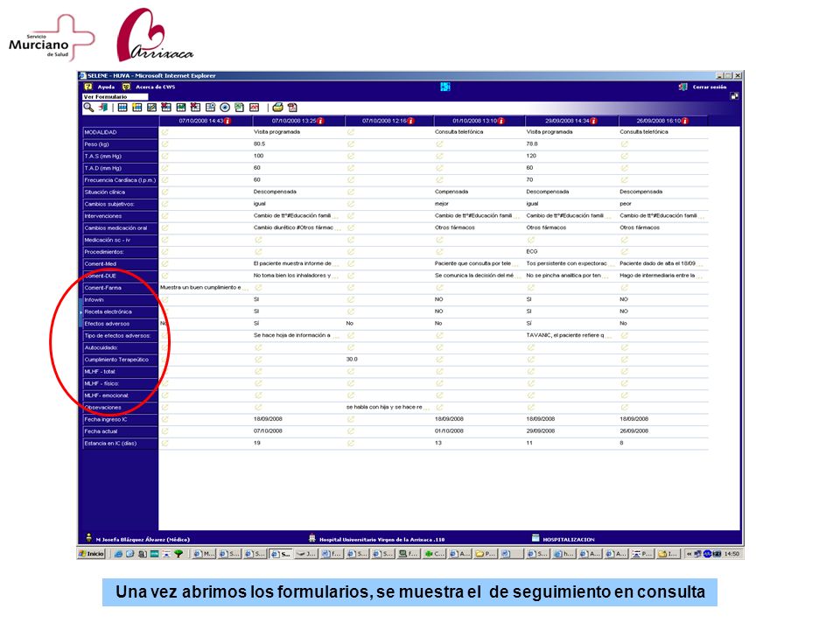Select the MLHF - total row label
Image resolution: width=840 pixels, height=630 pixels.
pyautogui.click(x=120, y=372)
